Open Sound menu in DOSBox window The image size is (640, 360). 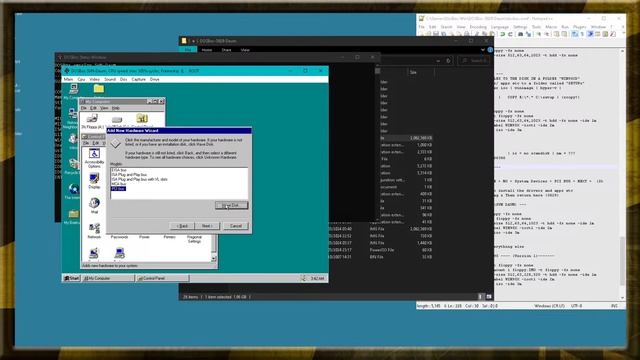[110, 79]
